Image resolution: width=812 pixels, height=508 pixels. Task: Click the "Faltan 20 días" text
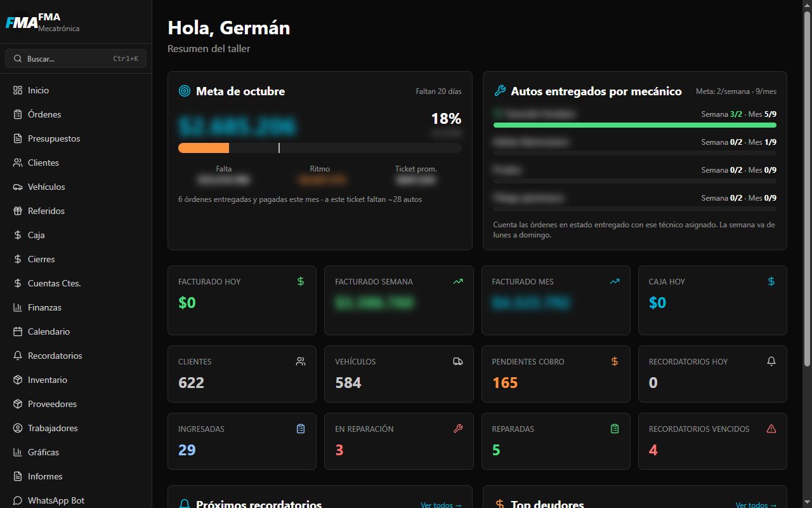click(439, 91)
